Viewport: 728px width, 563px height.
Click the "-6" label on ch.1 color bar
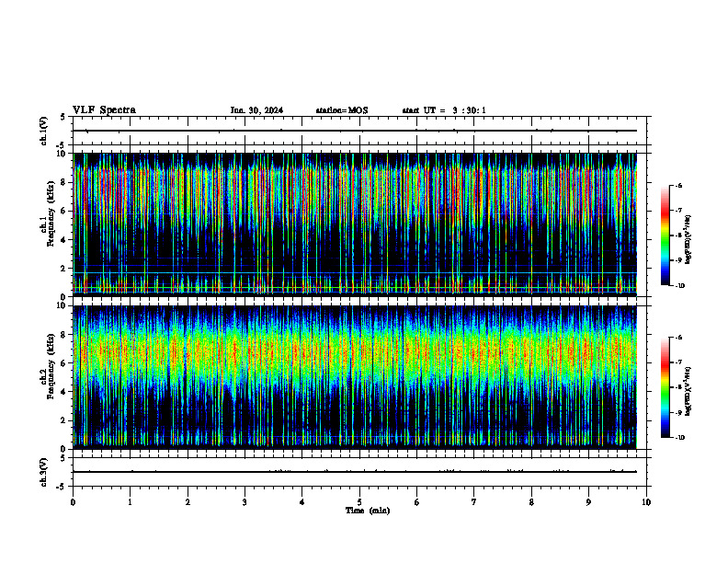[x=678, y=186]
